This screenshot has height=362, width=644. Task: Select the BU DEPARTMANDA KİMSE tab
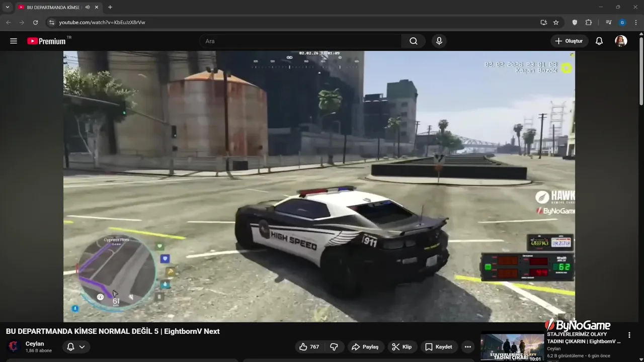[53, 7]
